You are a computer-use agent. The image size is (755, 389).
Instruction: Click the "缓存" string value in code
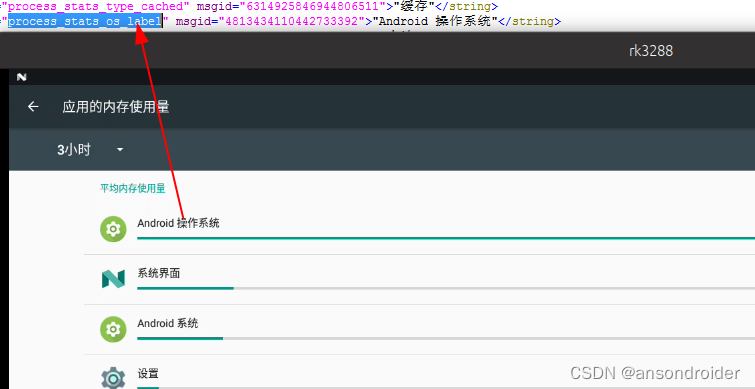click(x=414, y=7)
